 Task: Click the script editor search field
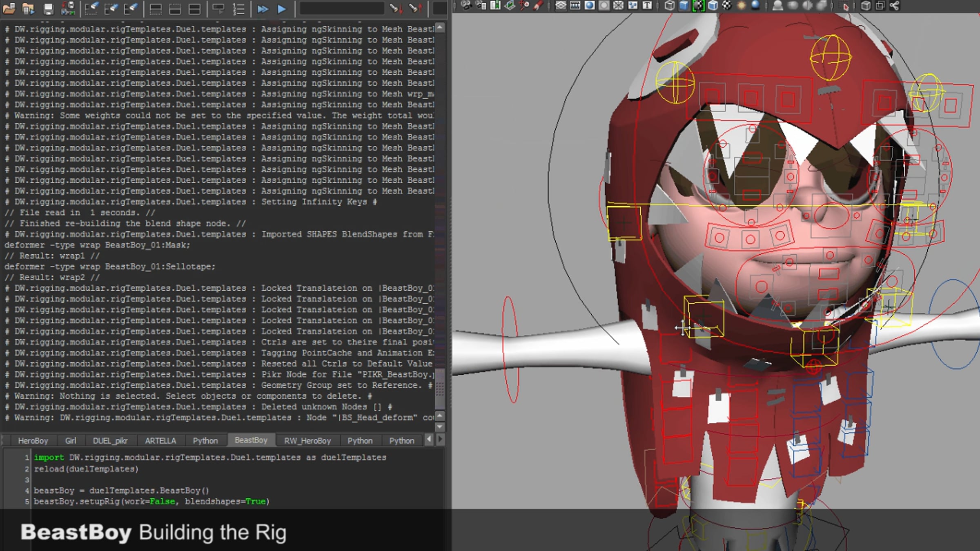point(342,8)
